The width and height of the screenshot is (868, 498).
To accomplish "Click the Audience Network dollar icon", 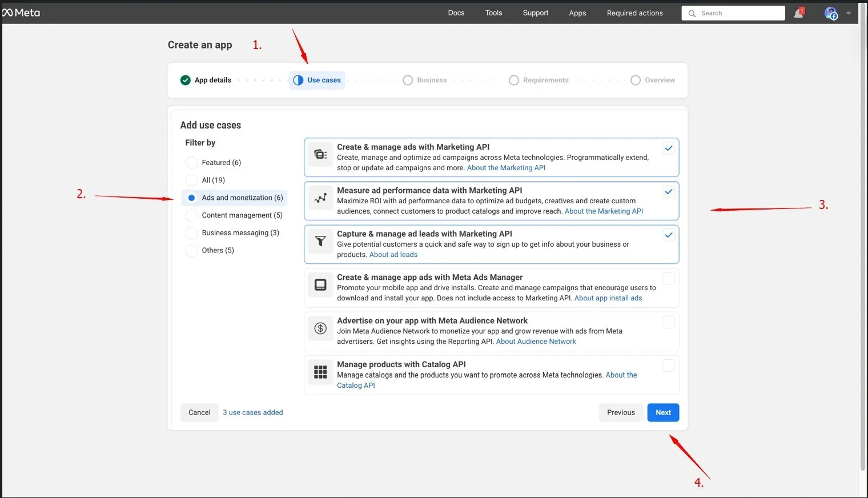I will 320,328.
